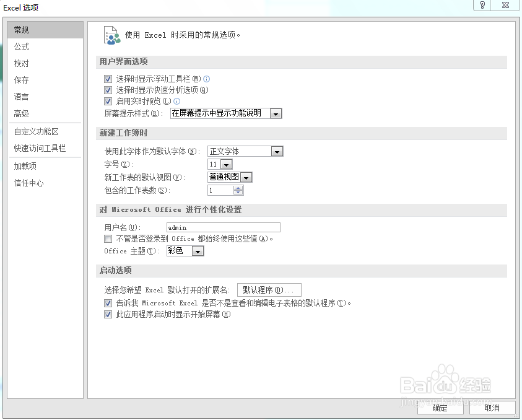Switch to the 语言 category
The height and width of the screenshot is (420, 522).
point(45,97)
